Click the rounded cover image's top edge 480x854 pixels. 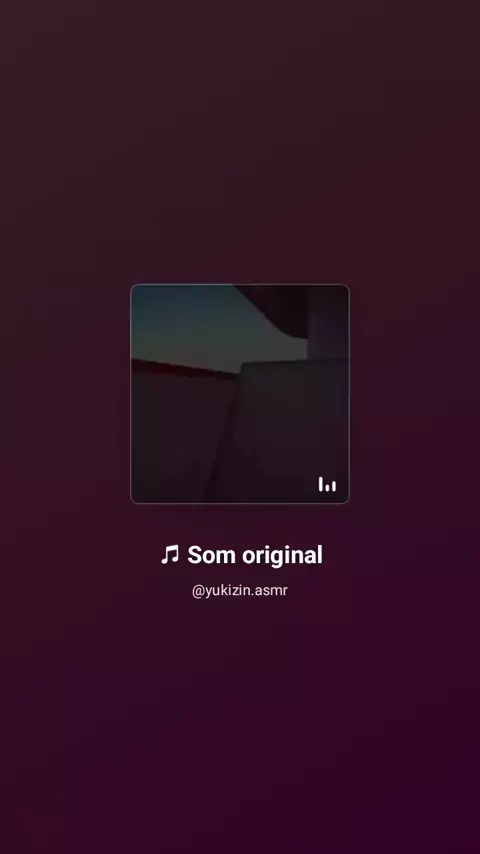coord(240,285)
